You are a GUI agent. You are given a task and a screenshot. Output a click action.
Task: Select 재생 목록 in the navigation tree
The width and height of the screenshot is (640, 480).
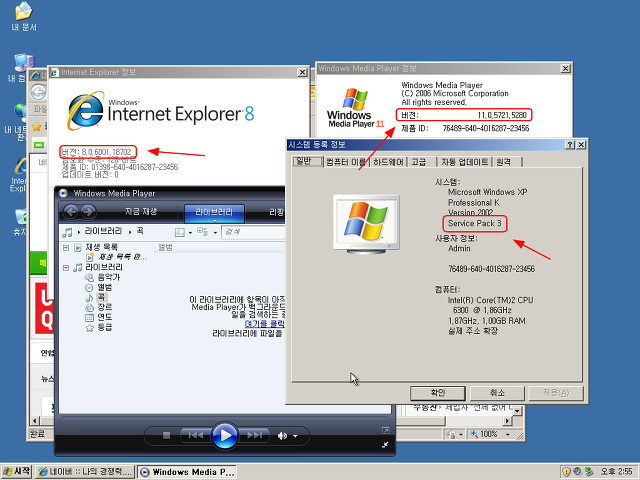101,247
